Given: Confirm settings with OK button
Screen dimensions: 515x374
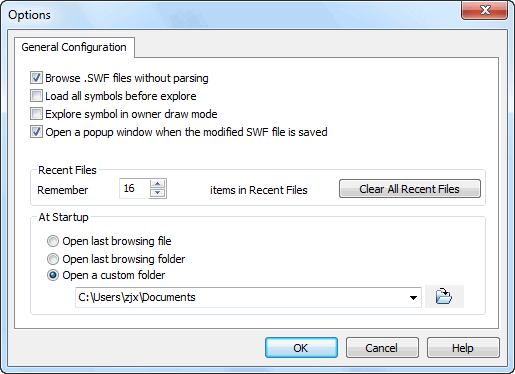Looking at the screenshot, I should [301, 348].
